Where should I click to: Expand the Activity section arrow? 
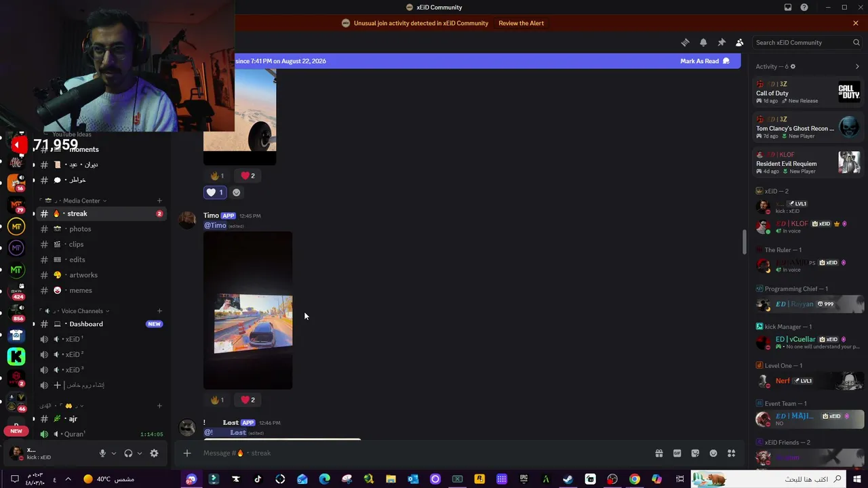857,66
